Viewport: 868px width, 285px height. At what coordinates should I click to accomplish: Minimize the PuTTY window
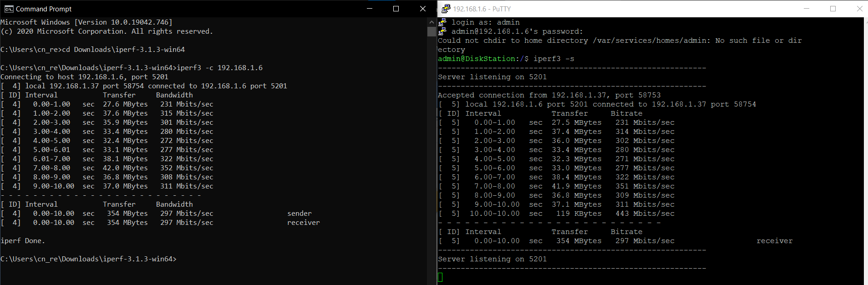807,9
